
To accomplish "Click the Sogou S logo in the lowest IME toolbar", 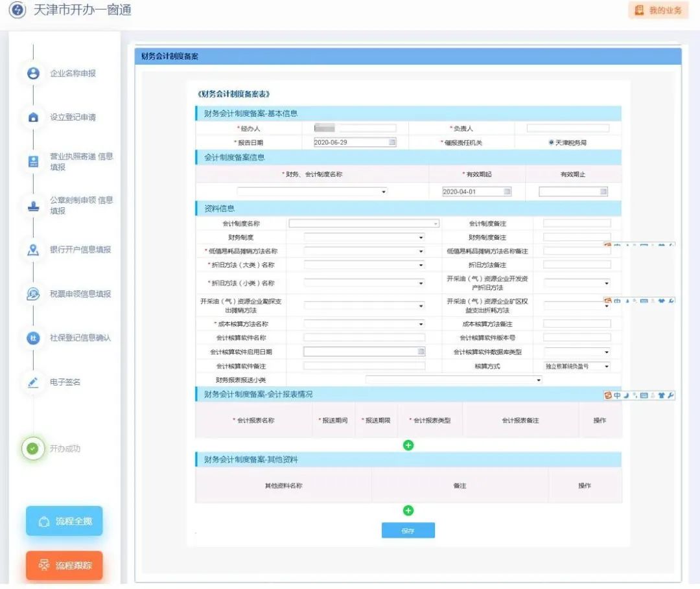I will 607,395.
